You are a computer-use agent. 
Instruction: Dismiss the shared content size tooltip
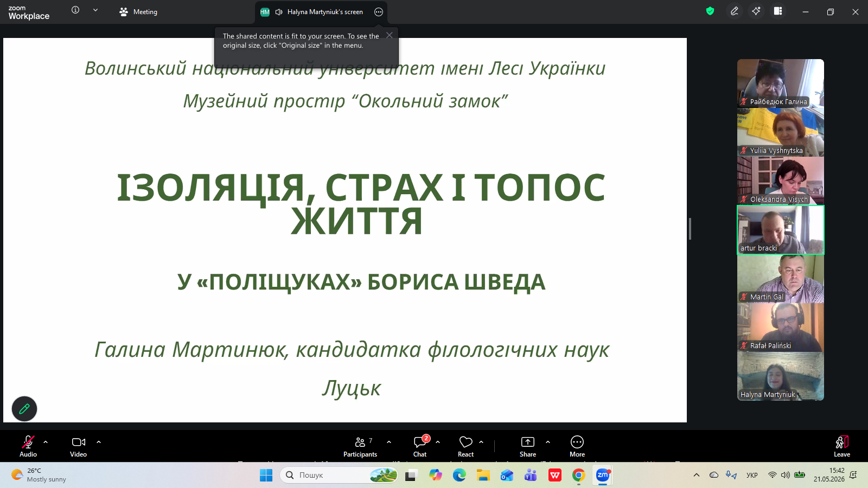point(390,35)
